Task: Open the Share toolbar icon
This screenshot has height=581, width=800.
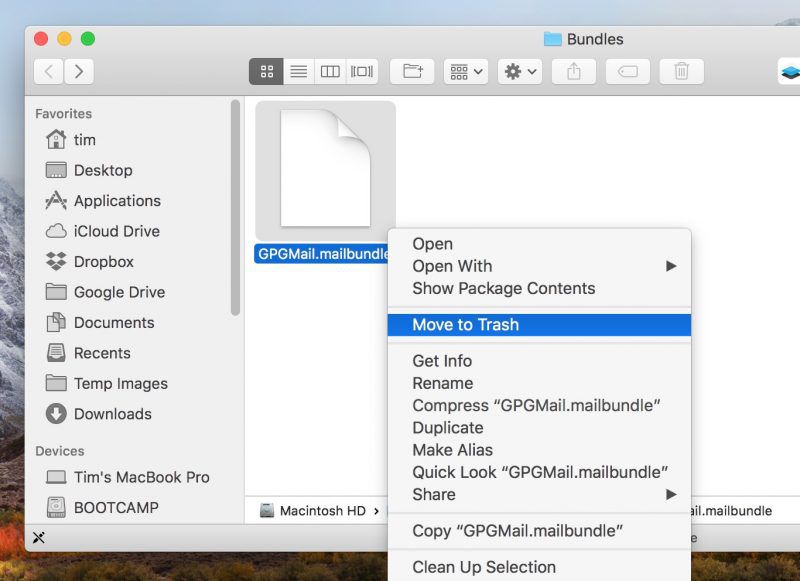Action: pyautogui.click(x=573, y=71)
